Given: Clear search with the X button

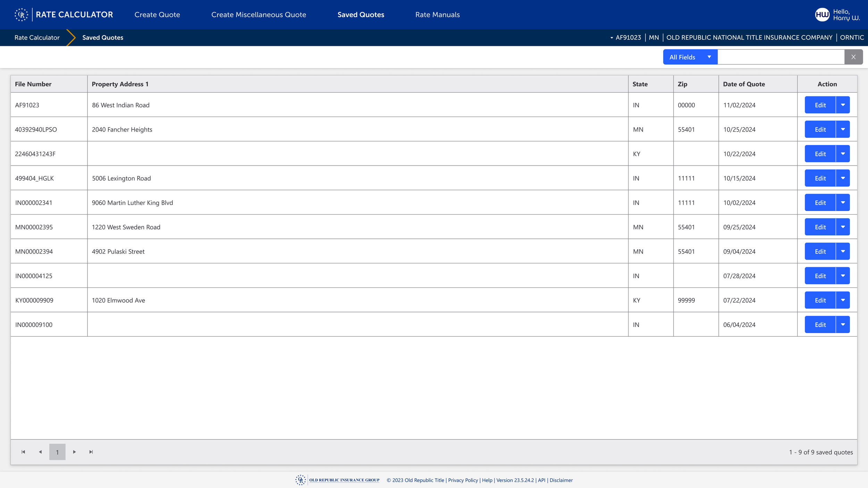Looking at the screenshot, I should click(853, 57).
